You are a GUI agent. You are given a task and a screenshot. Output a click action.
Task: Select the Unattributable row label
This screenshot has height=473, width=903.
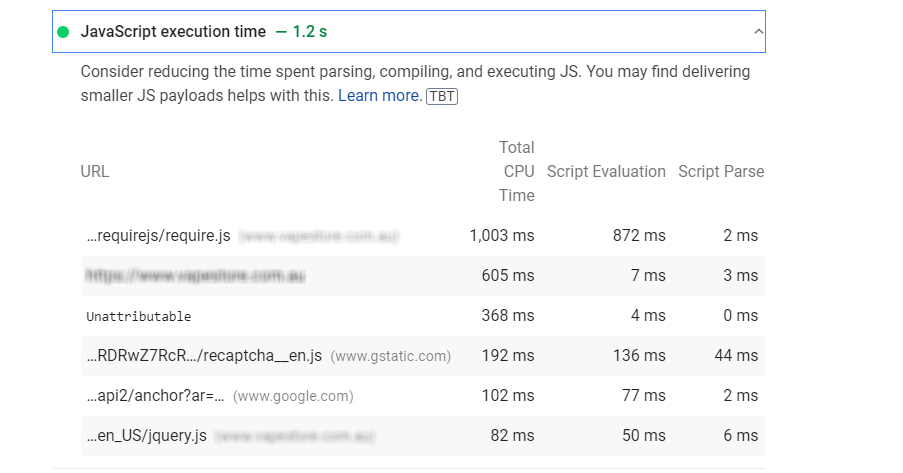(x=138, y=316)
